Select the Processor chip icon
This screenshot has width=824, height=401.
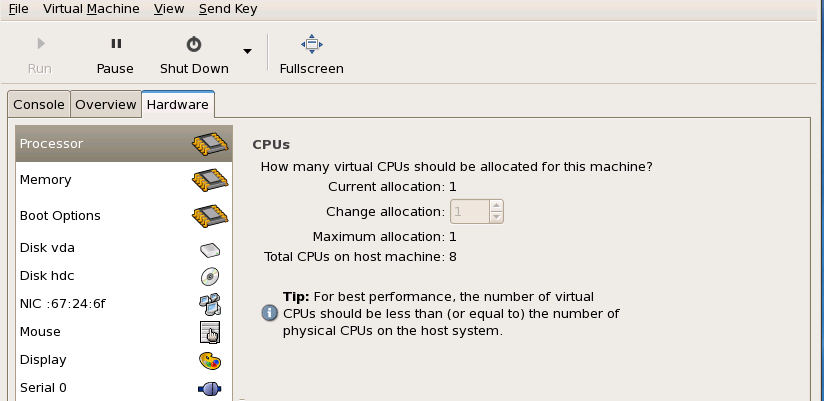coord(210,144)
